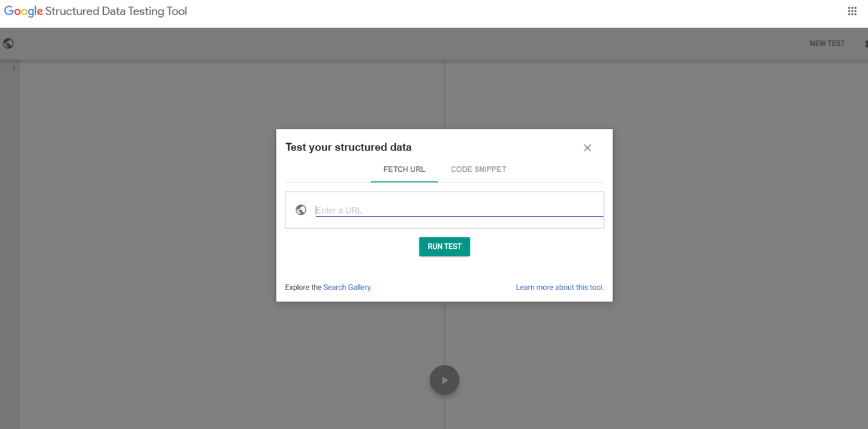
Task: Click the dialog heading "Test your structured data"
Action: (x=348, y=147)
